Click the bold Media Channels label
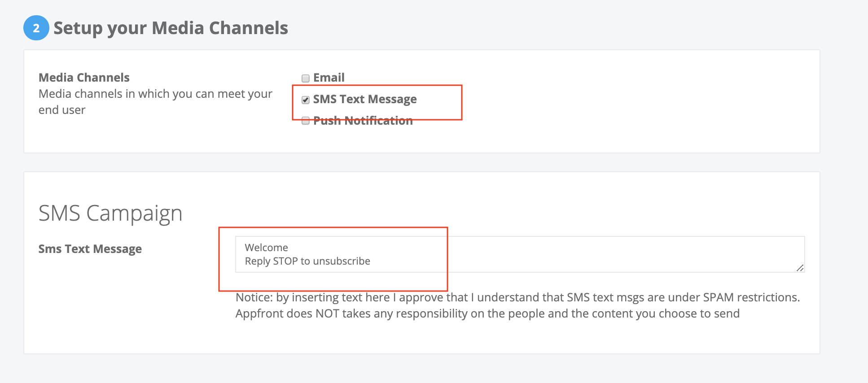The height and width of the screenshot is (383, 868). coord(84,78)
